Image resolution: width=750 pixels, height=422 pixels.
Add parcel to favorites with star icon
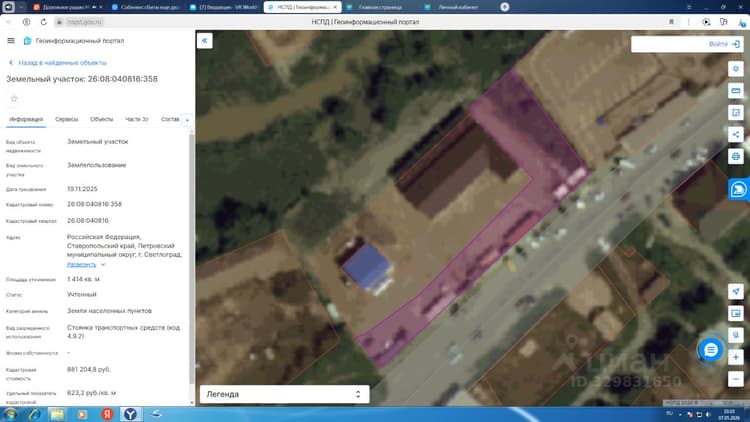coord(14,99)
